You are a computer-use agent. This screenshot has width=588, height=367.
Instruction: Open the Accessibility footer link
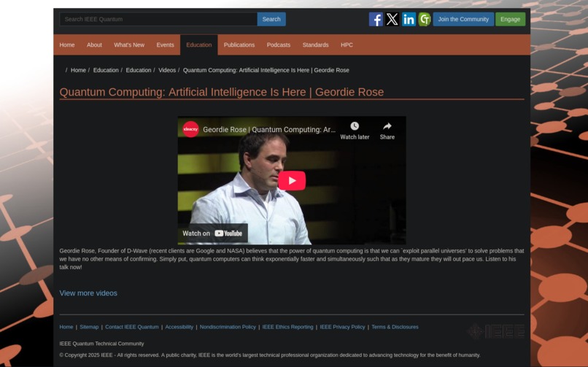179,327
